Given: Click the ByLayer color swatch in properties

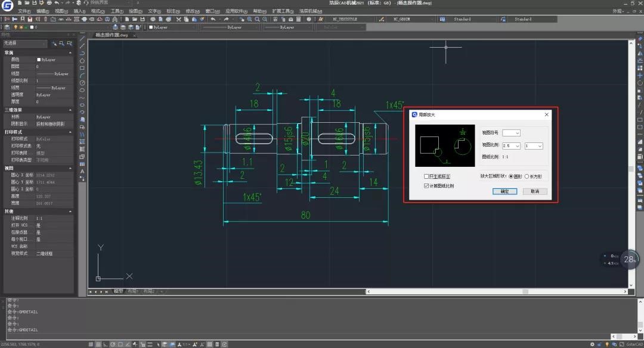Looking at the screenshot, I should (38, 60).
